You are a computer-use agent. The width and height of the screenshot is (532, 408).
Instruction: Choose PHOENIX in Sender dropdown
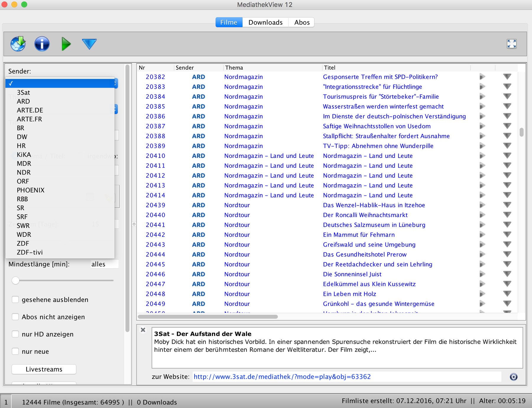coord(60,190)
